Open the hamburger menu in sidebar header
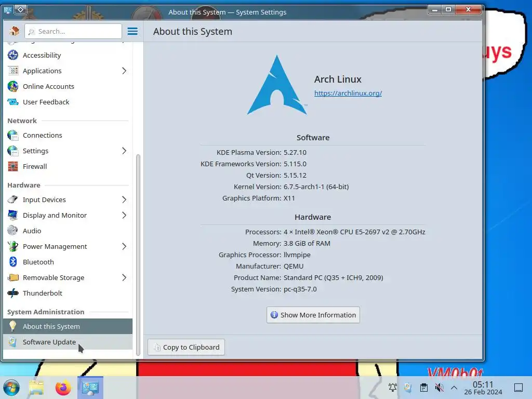The height and width of the screenshot is (399, 532). pyautogui.click(x=132, y=31)
